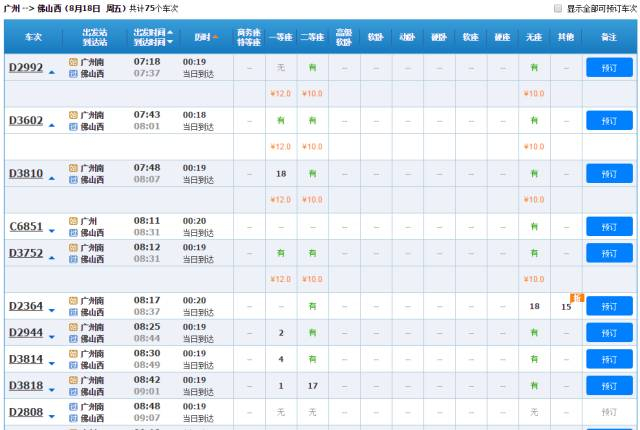Click the station icon beside 佛山西 in D3818 row
Viewport: 640px width, 430px height.
coord(73,392)
